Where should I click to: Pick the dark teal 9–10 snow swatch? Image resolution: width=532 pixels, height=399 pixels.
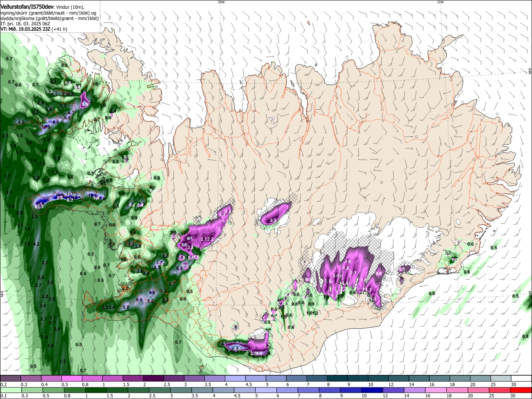(358, 379)
